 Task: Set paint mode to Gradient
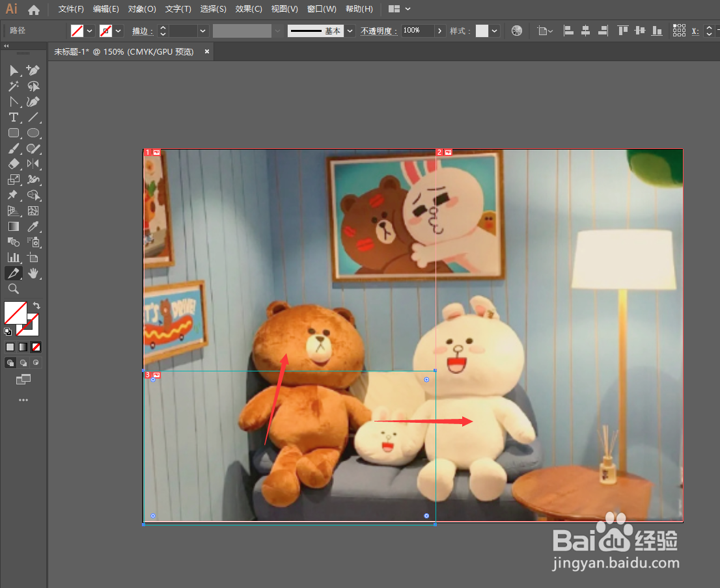pos(23,347)
